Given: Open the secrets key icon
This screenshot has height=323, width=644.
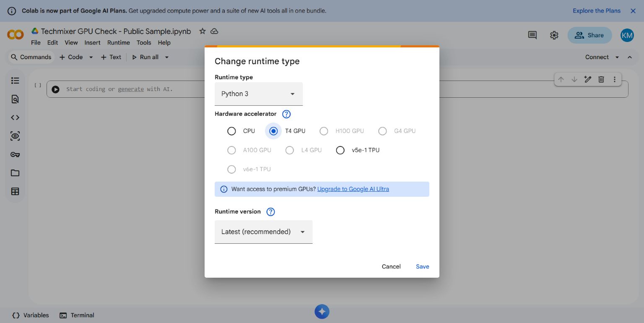Looking at the screenshot, I should [15, 154].
